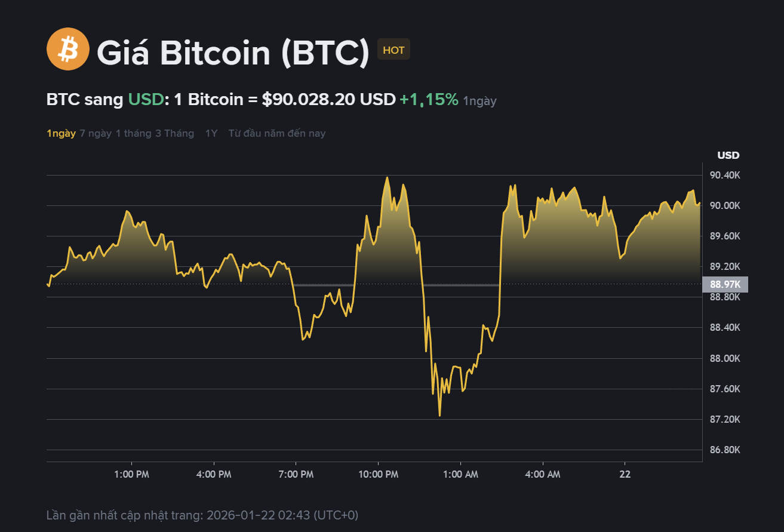
Task: Select Từ đầu năm đến nay range
Action: (277, 133)
